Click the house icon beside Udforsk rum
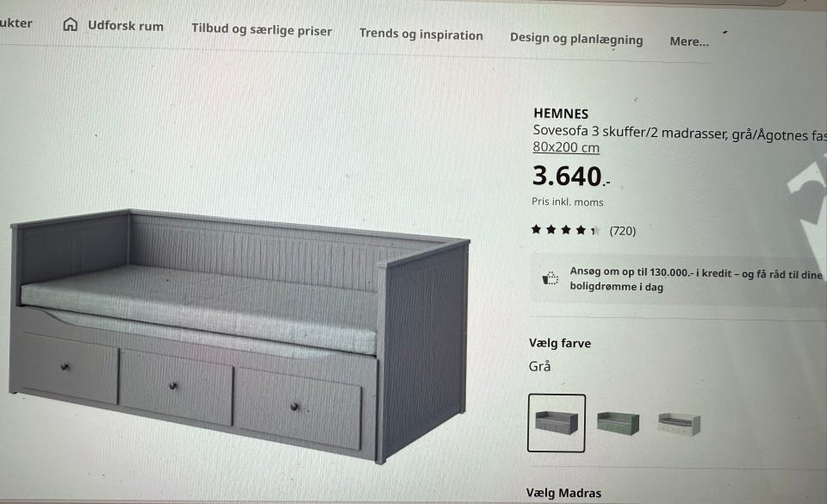Screen dimensions: 827x504 click(x=70, y=24)
